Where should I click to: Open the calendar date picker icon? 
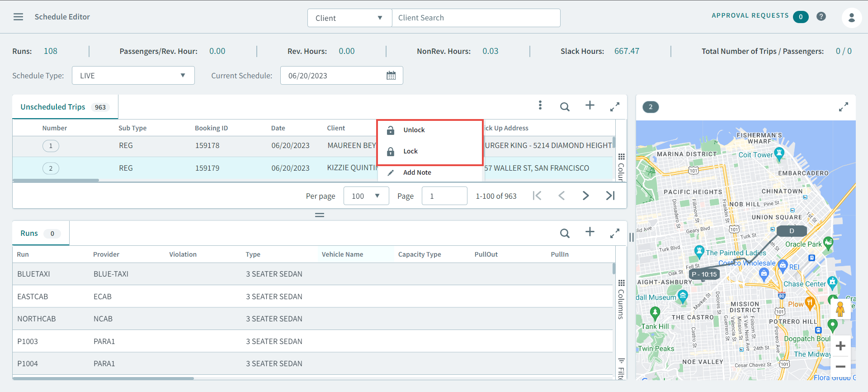[391, 76]
